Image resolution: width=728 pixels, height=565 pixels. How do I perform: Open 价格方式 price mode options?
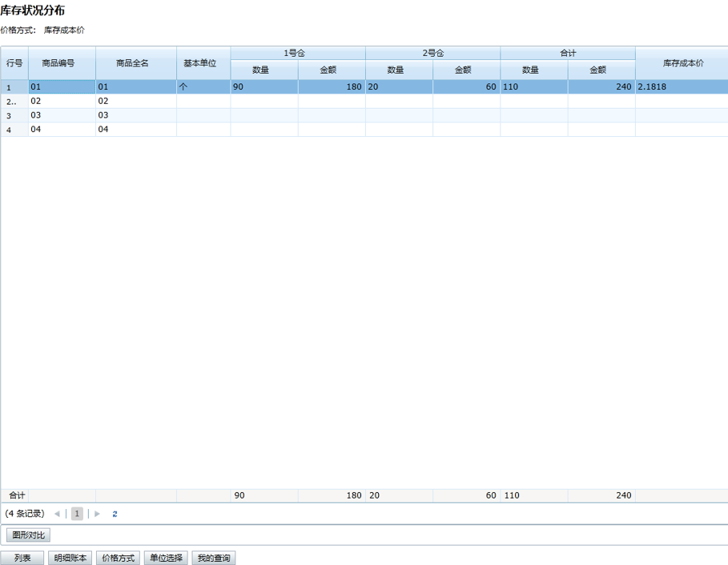coord(118,558)
